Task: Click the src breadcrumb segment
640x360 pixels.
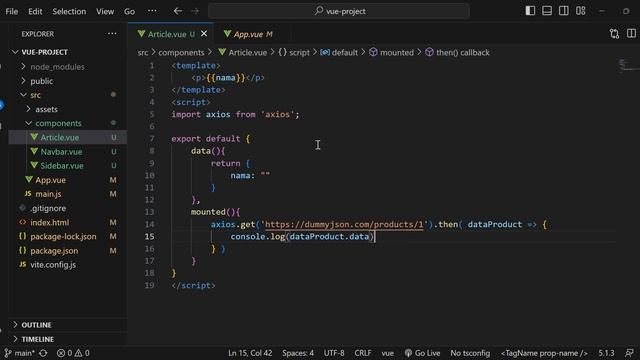Action: 143,53
